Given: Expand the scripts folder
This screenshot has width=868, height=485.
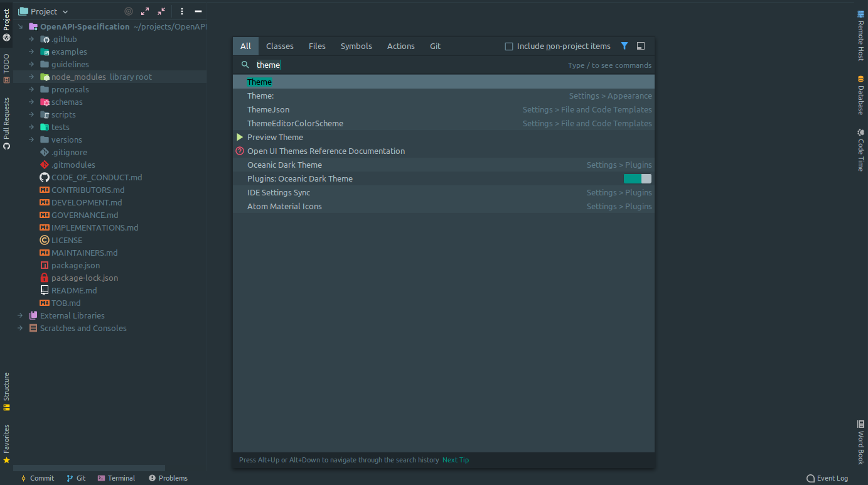Looking at the screenshot, I should (31, 114).
